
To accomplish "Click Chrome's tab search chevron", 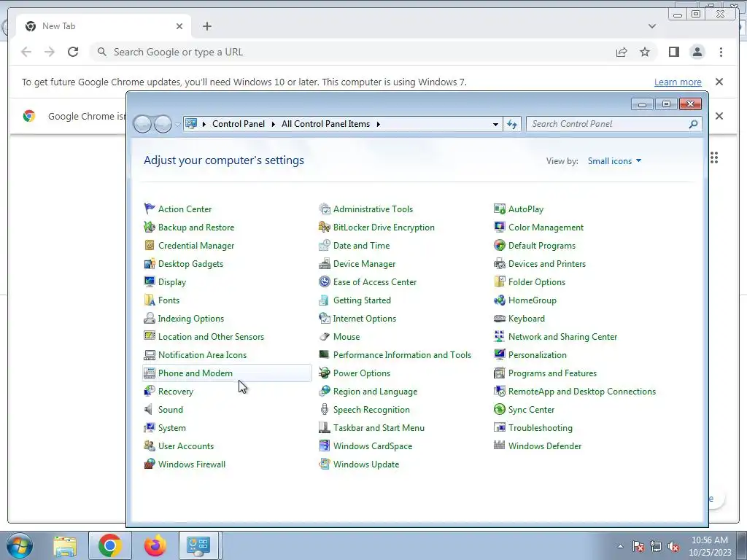I will pyautogui.click(x=651, y=26).
